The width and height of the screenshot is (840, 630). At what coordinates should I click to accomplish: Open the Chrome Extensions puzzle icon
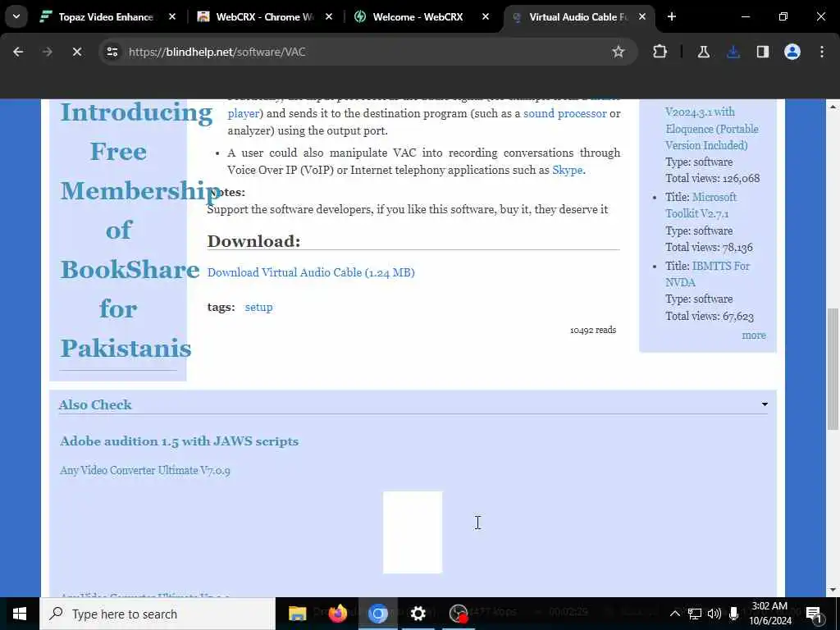660,52
